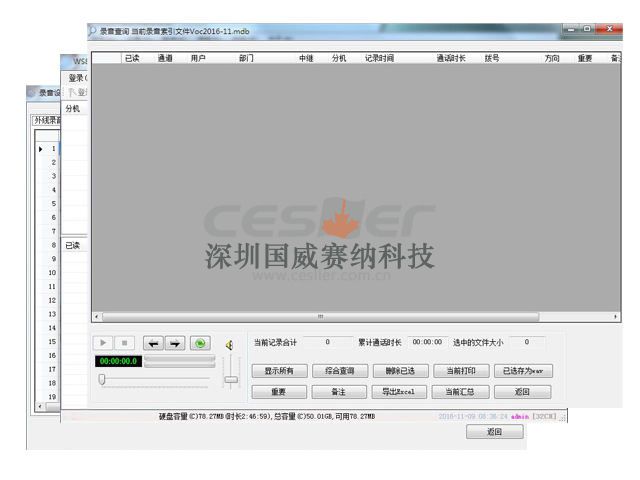The width and height of the screenshot is (640, 480).
Task: Minimize the recording query window
Action: [x=571, y=29]
